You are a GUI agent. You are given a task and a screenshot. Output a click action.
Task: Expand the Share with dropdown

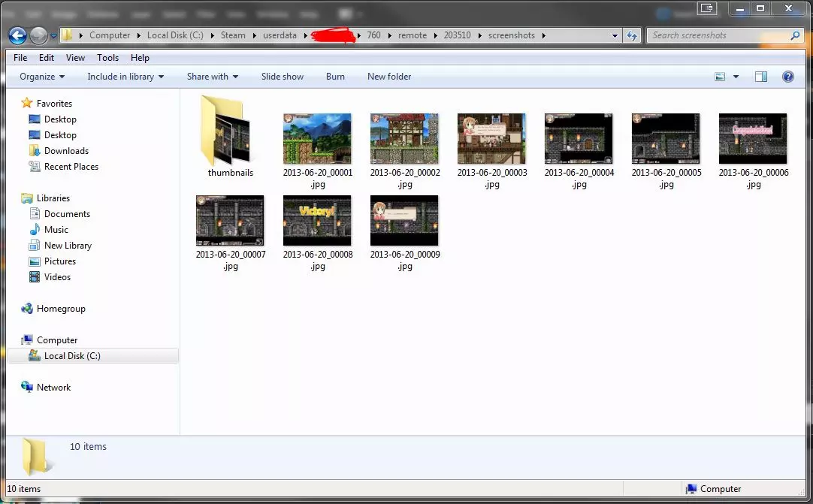coord(213,76)
